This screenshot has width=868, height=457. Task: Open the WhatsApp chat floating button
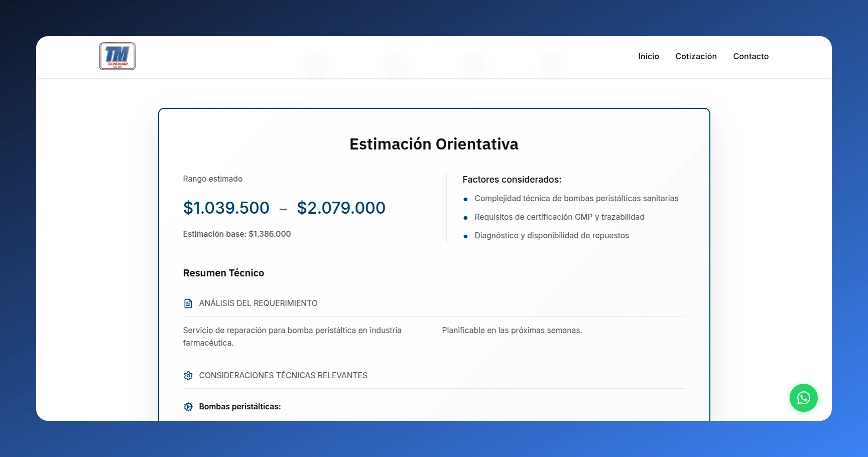tap(803, 398)
